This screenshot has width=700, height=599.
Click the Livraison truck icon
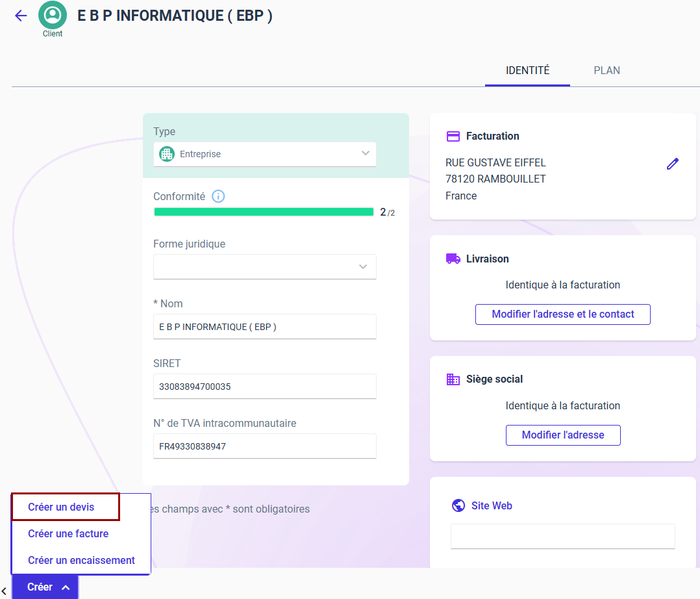[453, 258]
